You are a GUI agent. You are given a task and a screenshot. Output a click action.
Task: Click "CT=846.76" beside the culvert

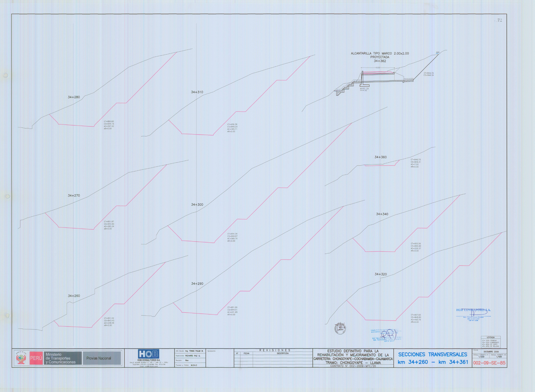point(429,73)
